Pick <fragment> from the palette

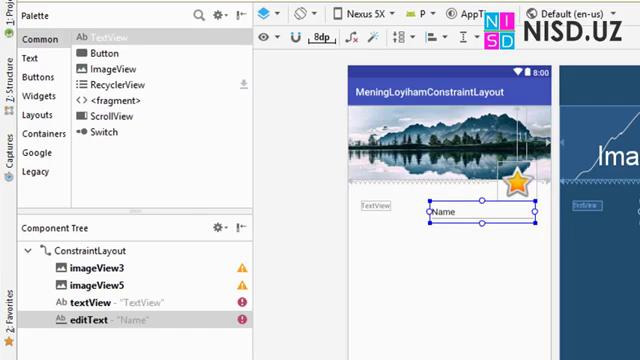click(x=162, y=100)
